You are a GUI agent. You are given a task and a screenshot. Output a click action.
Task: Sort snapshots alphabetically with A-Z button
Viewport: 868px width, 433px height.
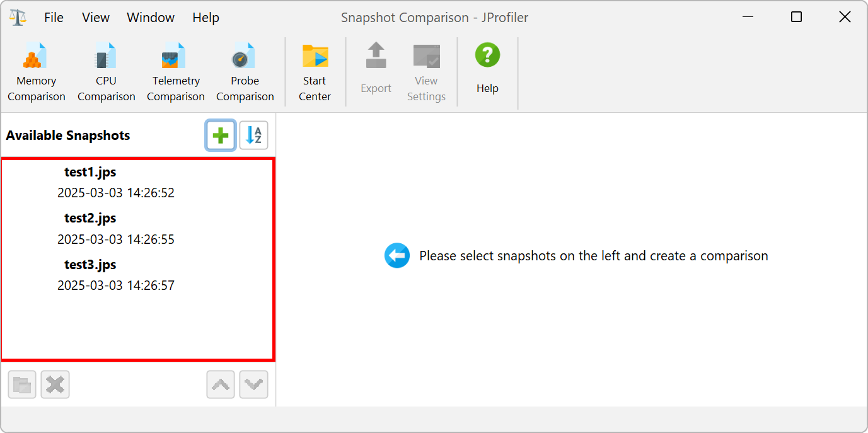[x=253, y=136]
